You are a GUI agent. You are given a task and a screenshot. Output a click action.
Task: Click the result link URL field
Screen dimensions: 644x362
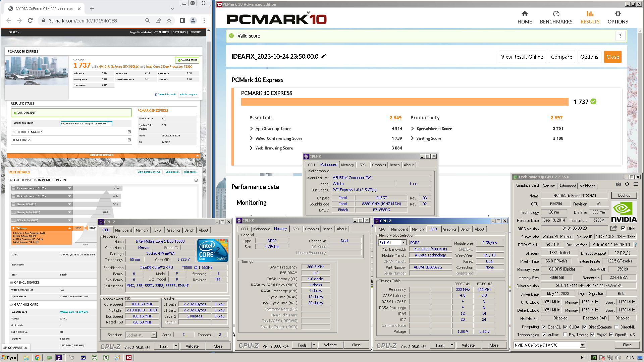tap(86, 123)
